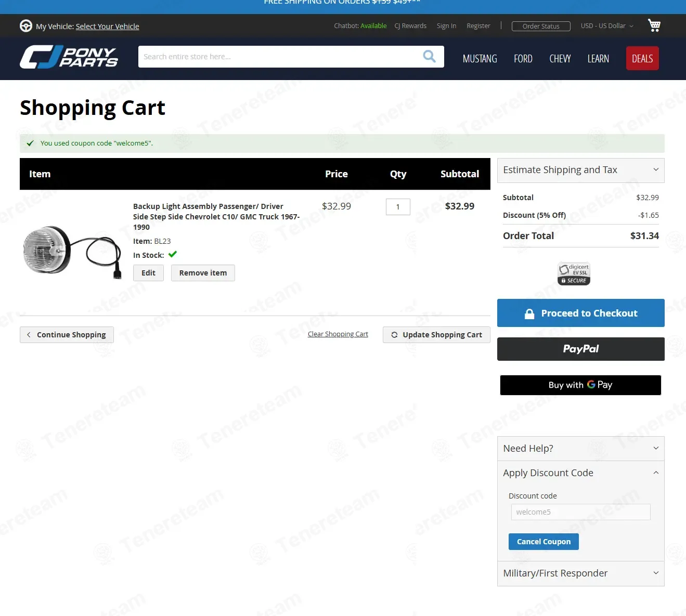Click Continue Shopping button

click(67, 335)
